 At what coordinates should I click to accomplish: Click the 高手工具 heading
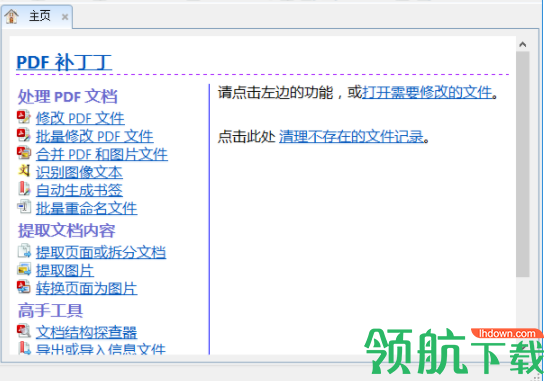(50, 311)
